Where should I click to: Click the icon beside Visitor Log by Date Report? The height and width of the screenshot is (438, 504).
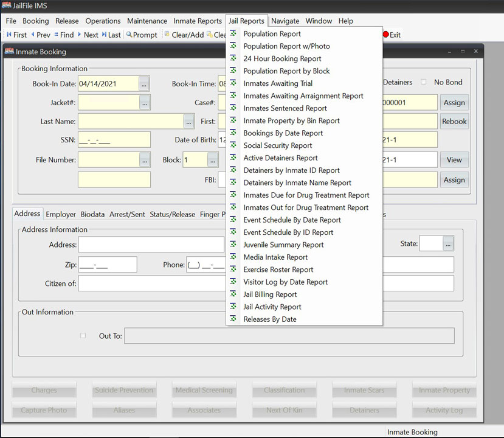coord(233,282)
